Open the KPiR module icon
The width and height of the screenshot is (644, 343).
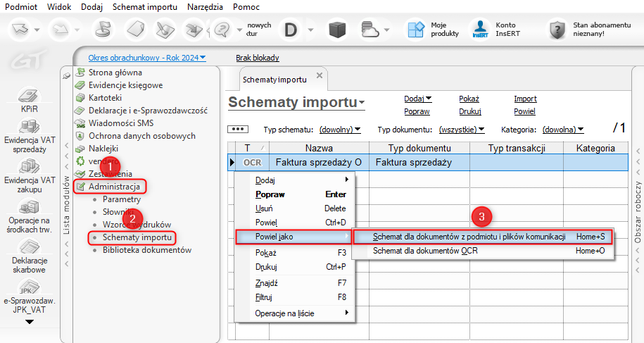29,96
